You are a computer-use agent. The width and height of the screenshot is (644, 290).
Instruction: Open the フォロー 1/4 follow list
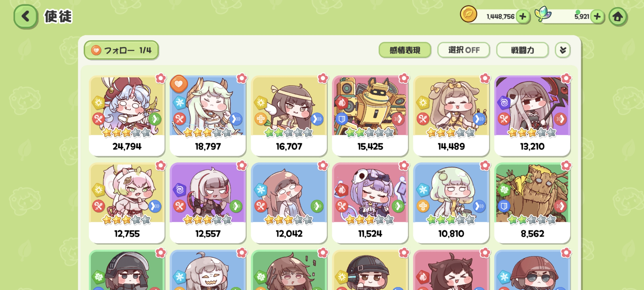[x=121, y=50]
